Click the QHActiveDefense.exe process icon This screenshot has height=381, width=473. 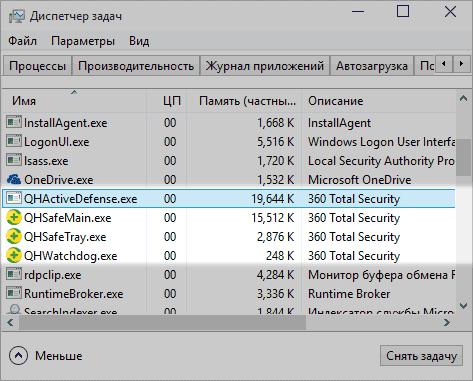coord(14,198)
